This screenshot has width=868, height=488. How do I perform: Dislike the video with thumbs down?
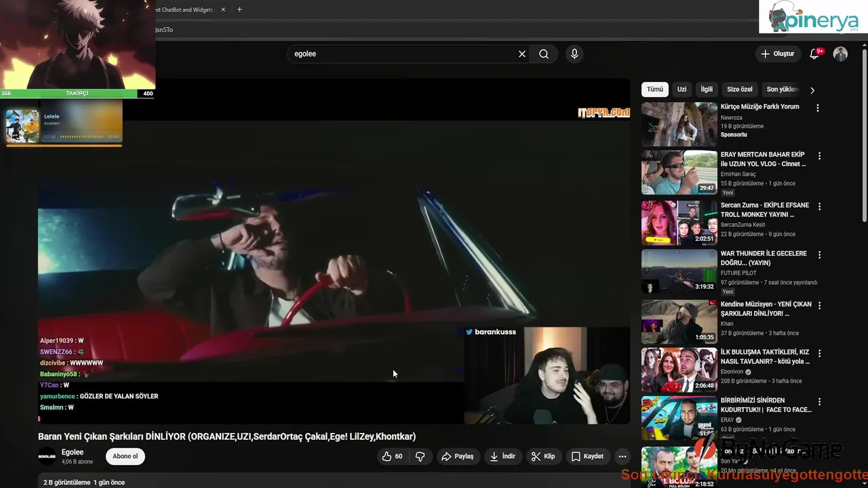click(x=420, y=456)
